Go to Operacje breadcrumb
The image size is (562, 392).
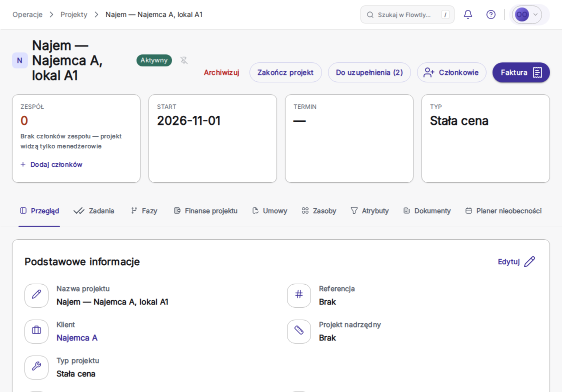click(27, 14)
